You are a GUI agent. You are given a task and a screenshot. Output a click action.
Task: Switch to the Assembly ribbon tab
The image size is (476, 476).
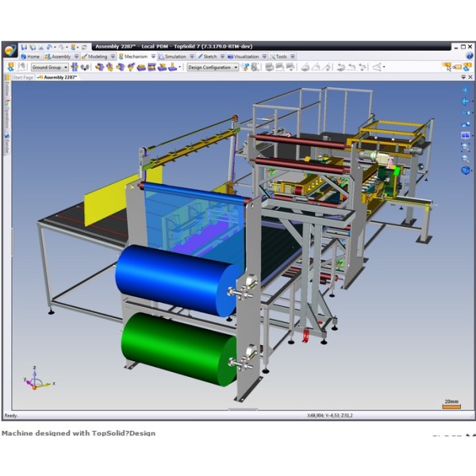point(58,56)
